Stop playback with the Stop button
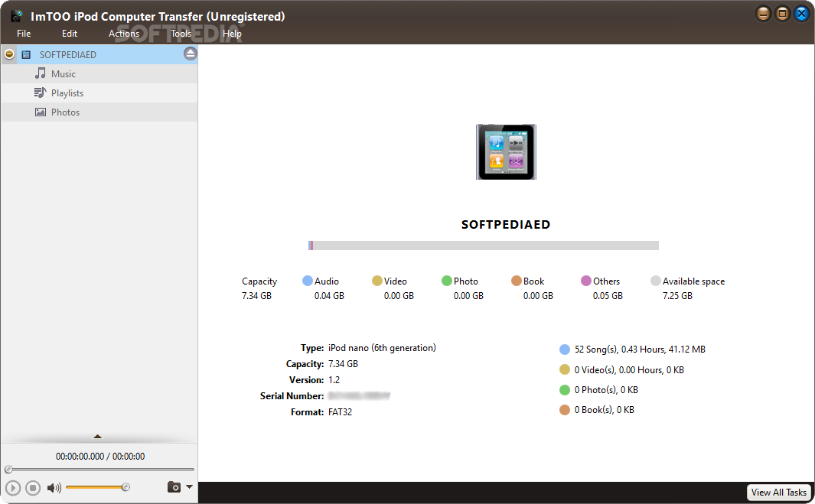 point(33,488)
